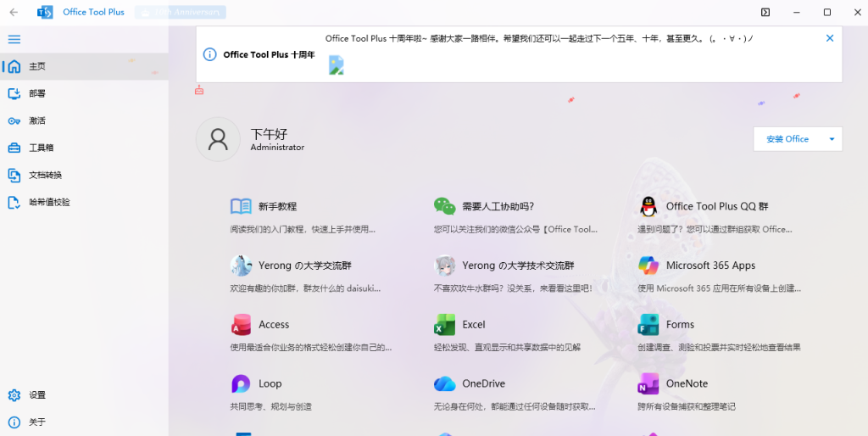The width and height of the screenshot is (868, 436).
Task: Click the Microsoft 365 Apps icon
Action: [648, 266]
